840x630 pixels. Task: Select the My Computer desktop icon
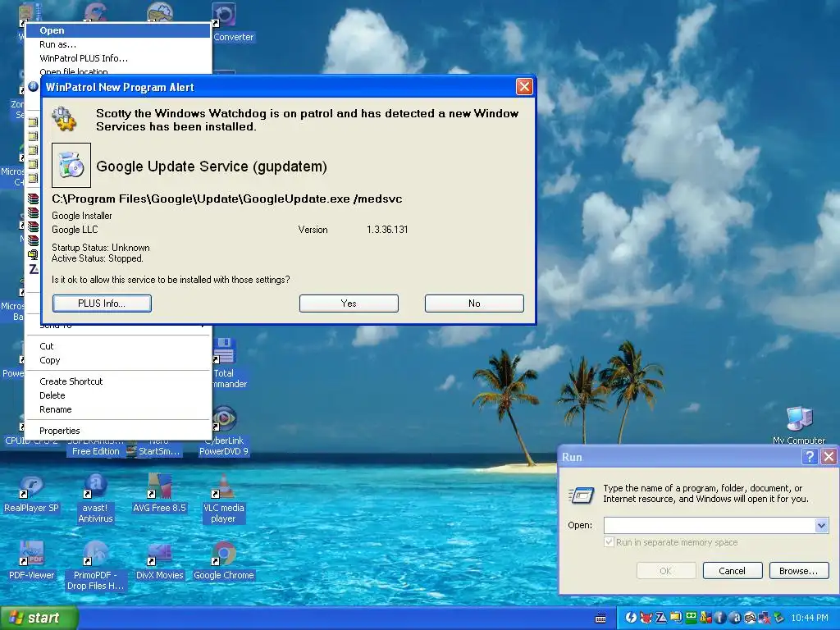click(x=799, y=426)
